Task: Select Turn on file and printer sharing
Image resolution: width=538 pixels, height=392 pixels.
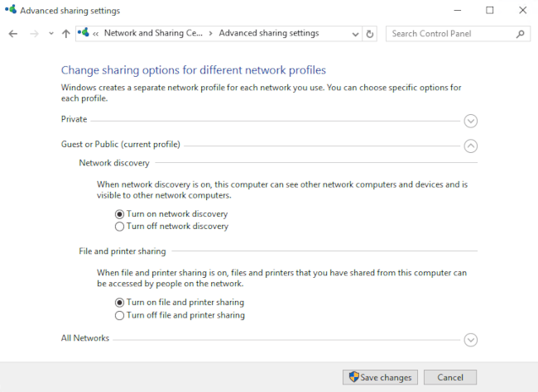Action: (120, 303)
